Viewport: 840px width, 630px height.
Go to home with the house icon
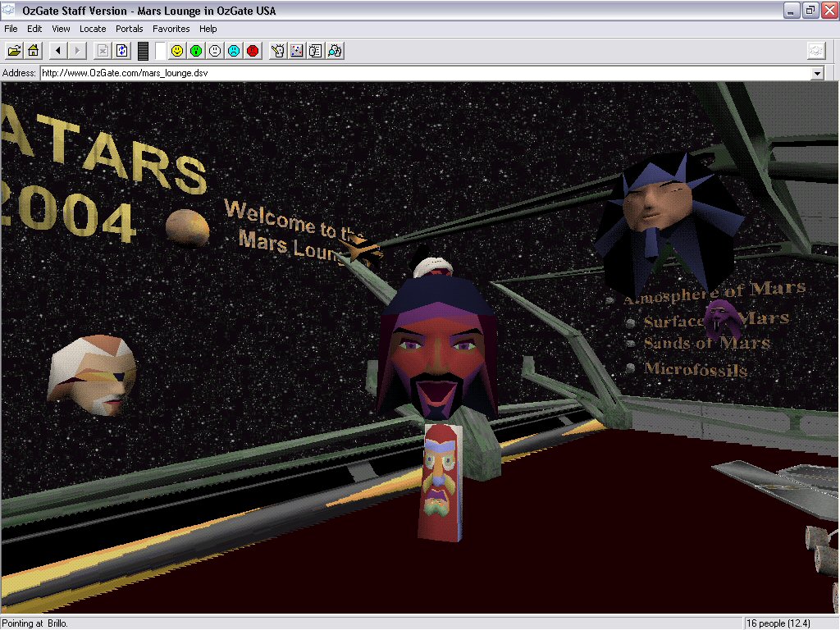click(x=34, y=51)
